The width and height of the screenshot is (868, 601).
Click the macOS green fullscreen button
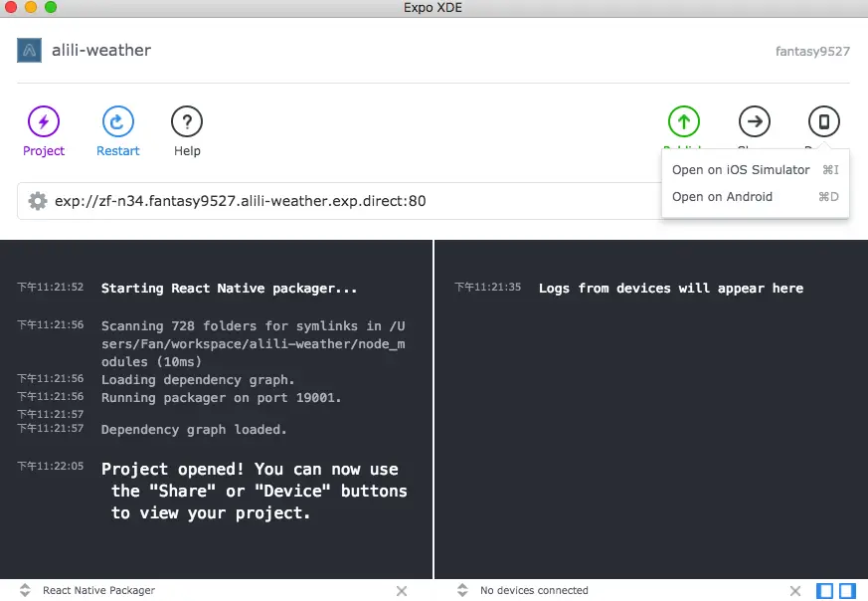(x=51, y=7)
